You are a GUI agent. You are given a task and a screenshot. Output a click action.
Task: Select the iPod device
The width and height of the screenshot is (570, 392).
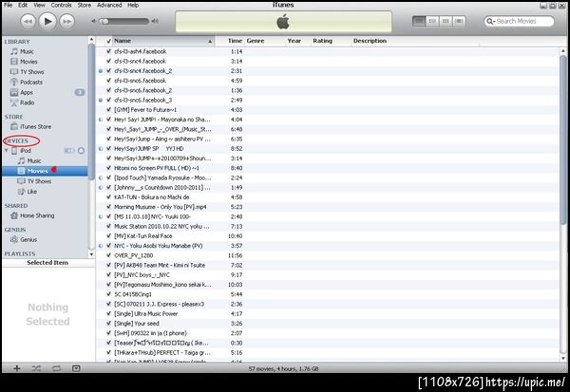coord(25,150)
